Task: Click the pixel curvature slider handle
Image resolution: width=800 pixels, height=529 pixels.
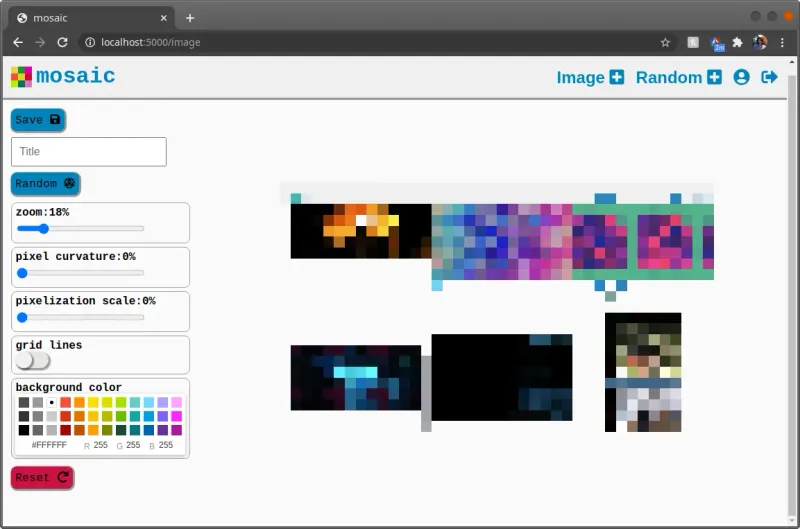Action: click(22, 273)
